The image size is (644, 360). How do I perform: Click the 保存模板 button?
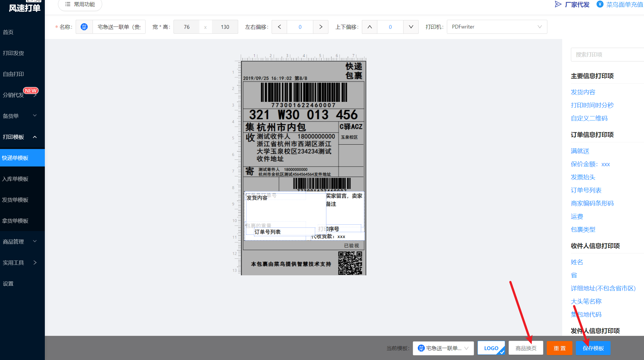(593, 348)
